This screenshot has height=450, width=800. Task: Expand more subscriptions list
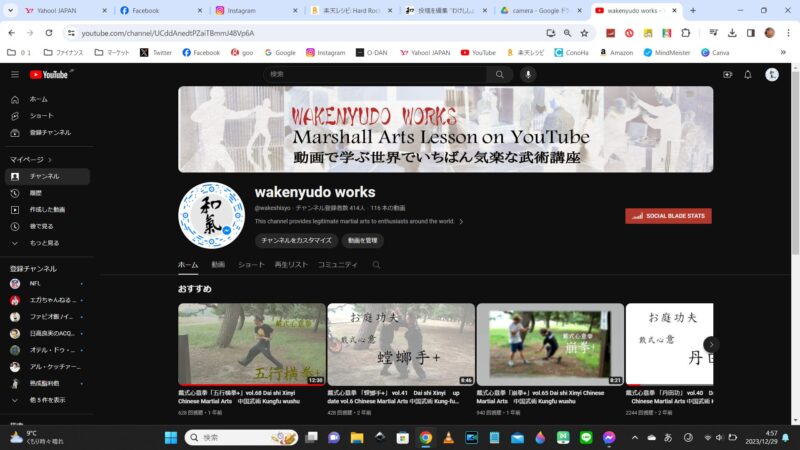[47, 400]
